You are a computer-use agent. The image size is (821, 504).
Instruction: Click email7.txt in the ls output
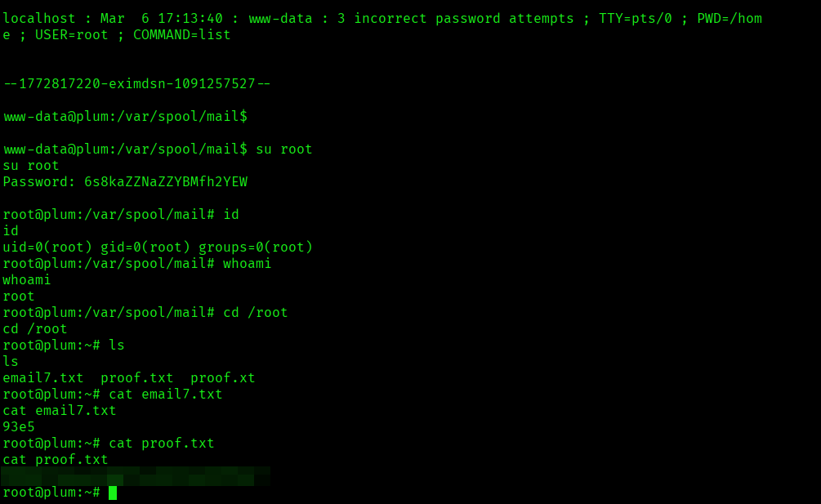pos(43,378)
